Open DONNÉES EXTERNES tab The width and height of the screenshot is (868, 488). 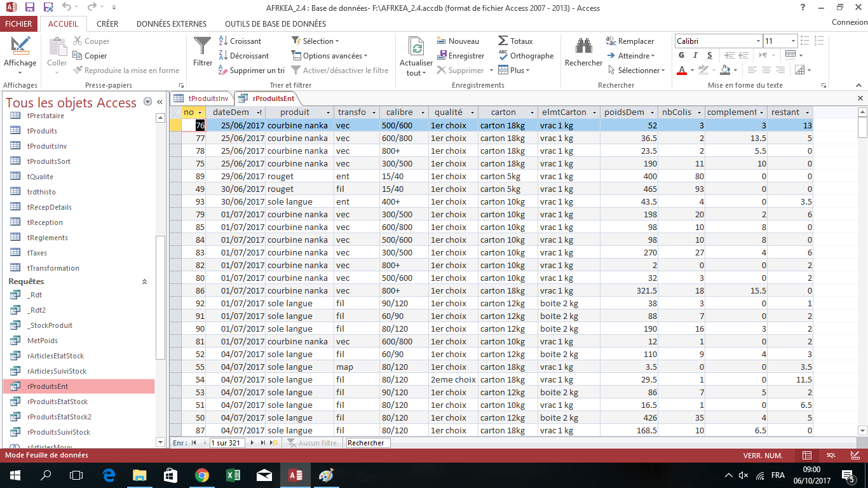[x=172, y=24]
